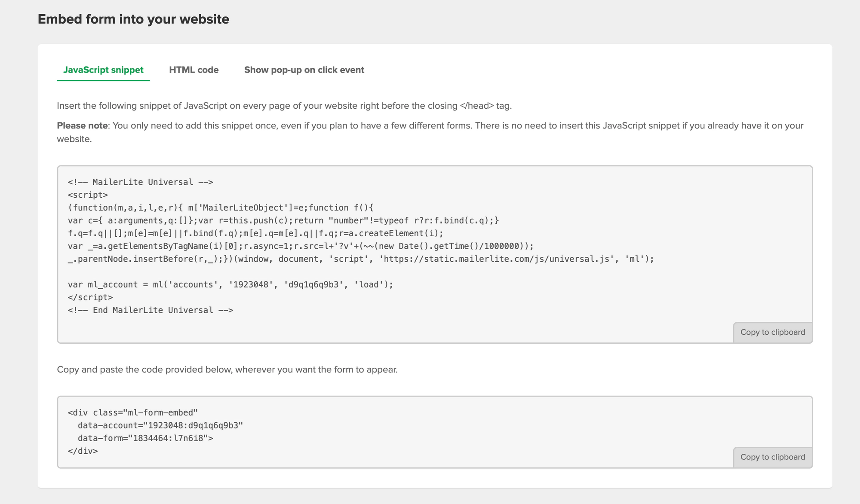Click the 'Embed form into your website' heading
Viewport: 860px width, 504px height.
tap(133, 19)
